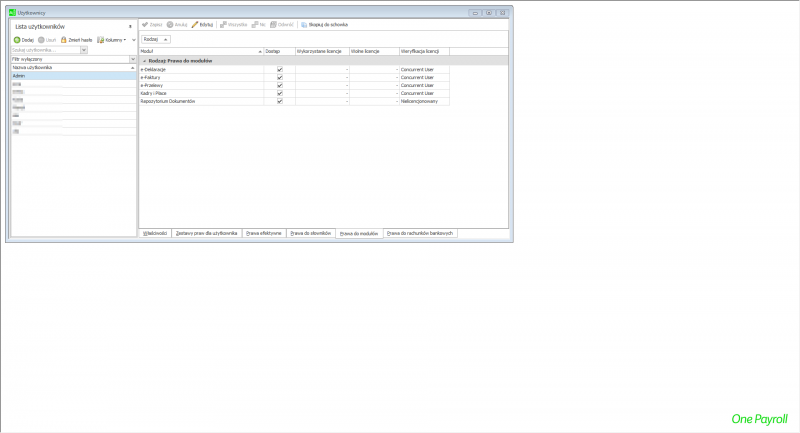Image resolution: width=800 pixels, height=433 pixels.
Task: Click the Weryfikacja licencji column header
Action: (424, 52)
